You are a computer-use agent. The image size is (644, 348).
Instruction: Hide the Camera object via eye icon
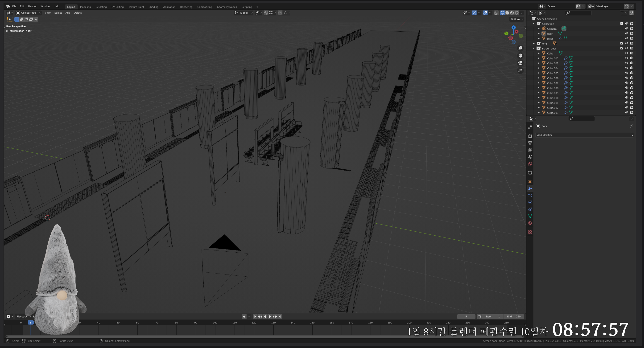click(627, 29)
